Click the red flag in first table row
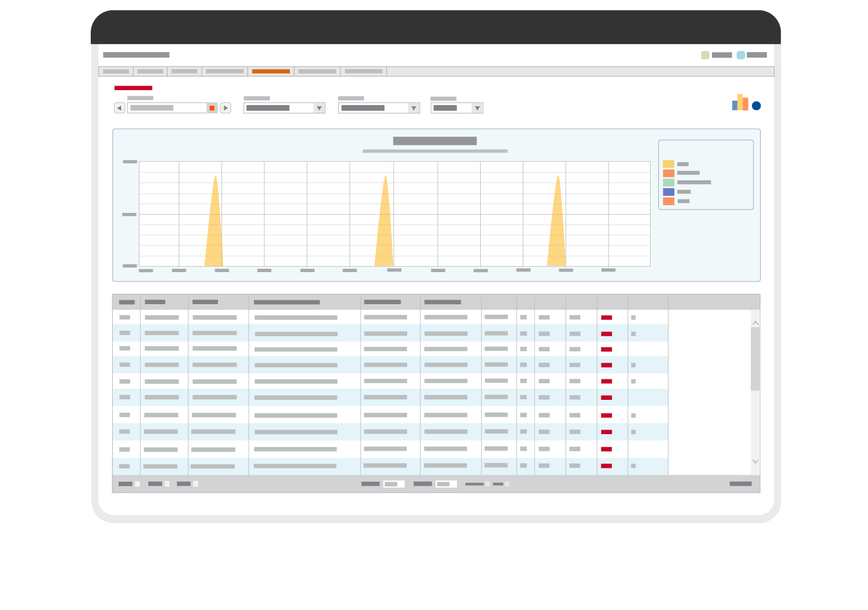Image resolution: width=868 pixels, height=610 pixels. tap(606, 317)
